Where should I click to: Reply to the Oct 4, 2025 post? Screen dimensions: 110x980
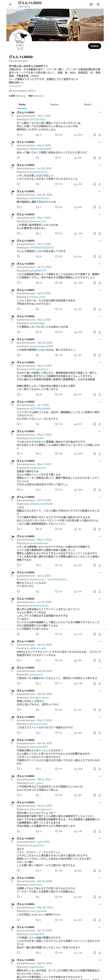pyautogui.click(x=18, y=256)
